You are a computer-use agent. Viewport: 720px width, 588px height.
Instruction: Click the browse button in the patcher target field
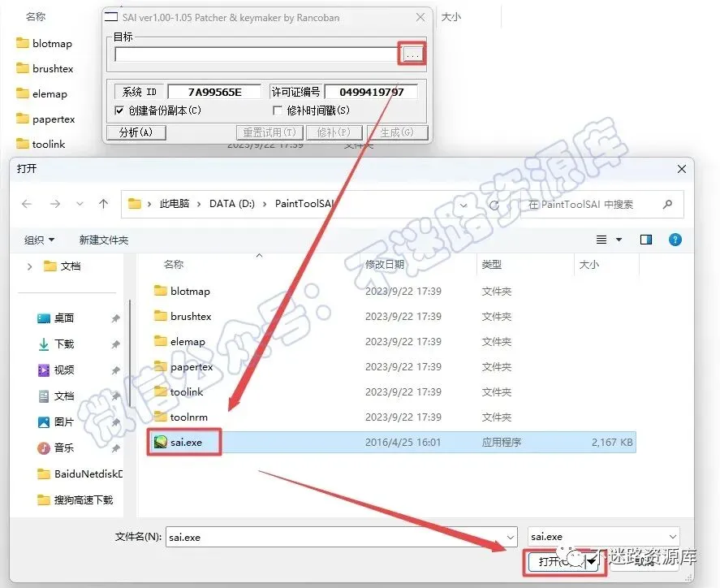pos(412,54)
